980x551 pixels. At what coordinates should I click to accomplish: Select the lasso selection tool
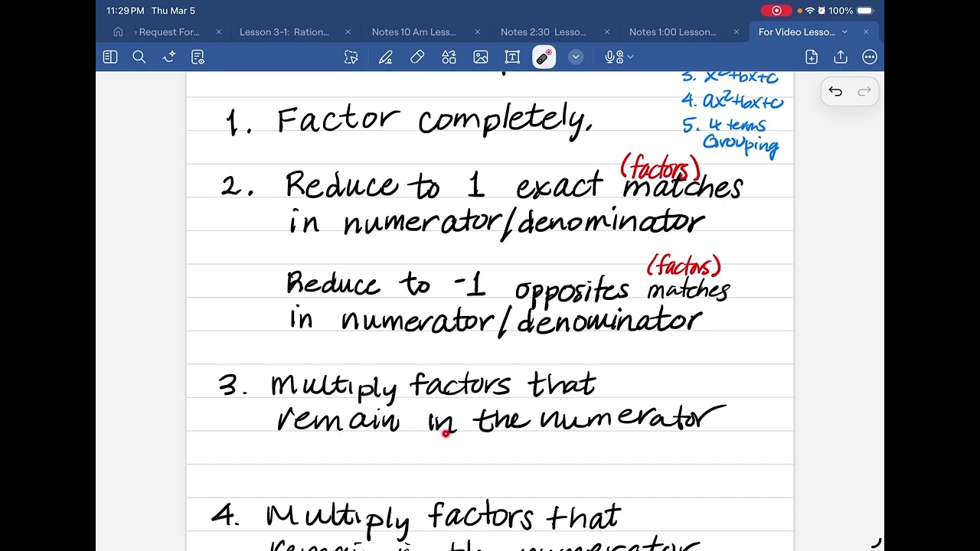351,57
